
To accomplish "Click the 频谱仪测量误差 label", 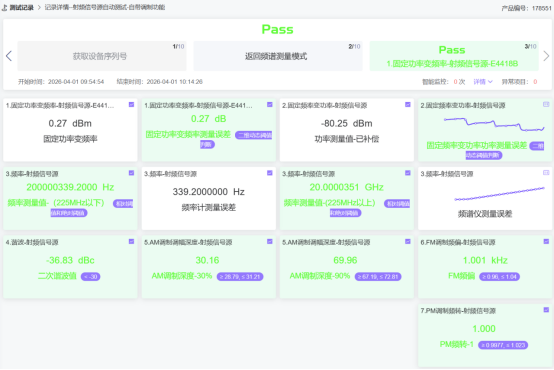I will (485, 214).
